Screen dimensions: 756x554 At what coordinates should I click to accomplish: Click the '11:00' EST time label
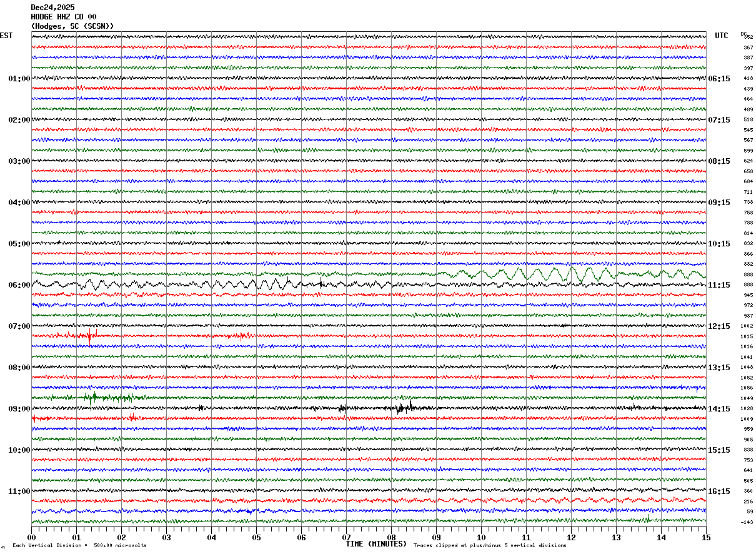[x=19, y=491]
